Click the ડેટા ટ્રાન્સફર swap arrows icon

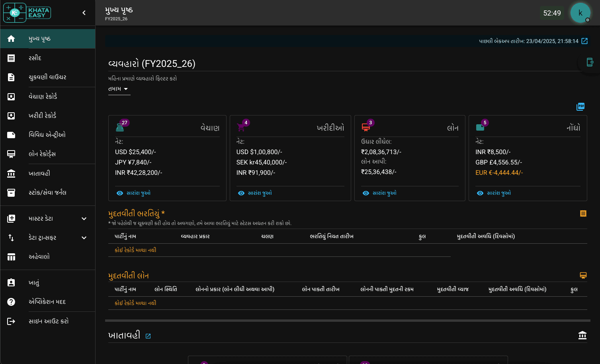pyautogui.click(x=11, y=238)
